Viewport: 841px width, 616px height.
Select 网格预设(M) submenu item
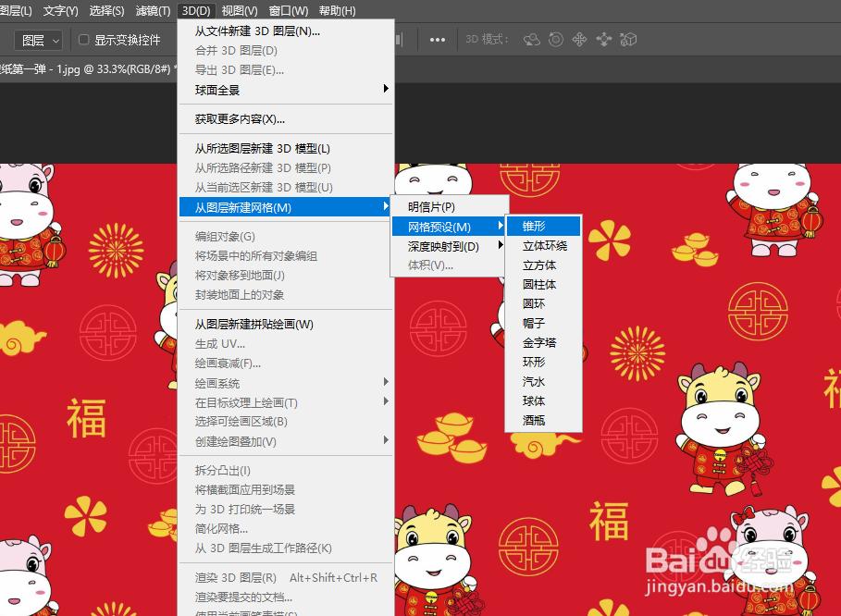pos(450,227)
